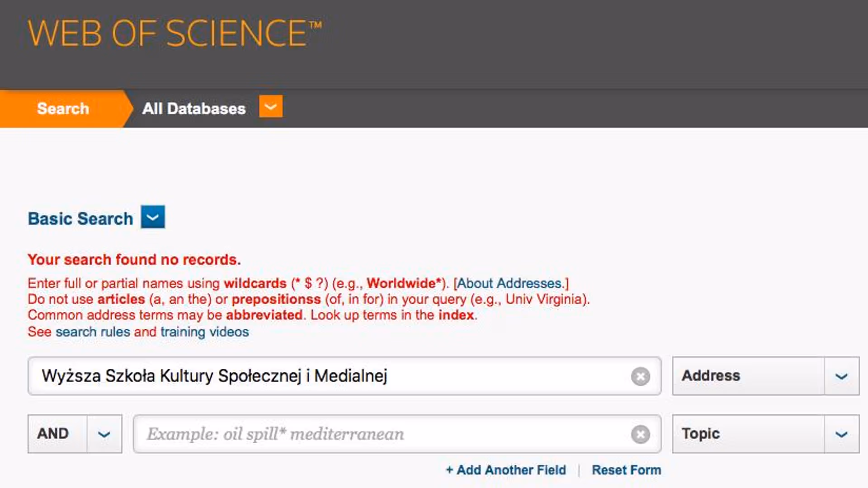Open the training videos link
Image resolution: width=868 pixels, height=488 pixels.
[x=204, y=332]
